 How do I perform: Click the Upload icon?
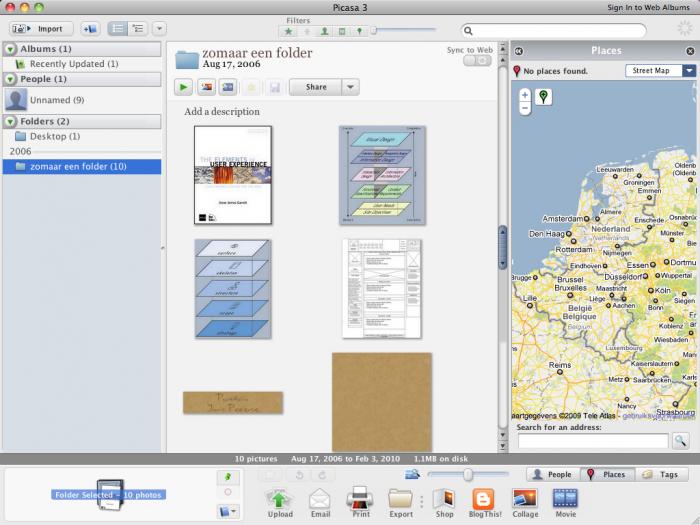click(280, 503)
